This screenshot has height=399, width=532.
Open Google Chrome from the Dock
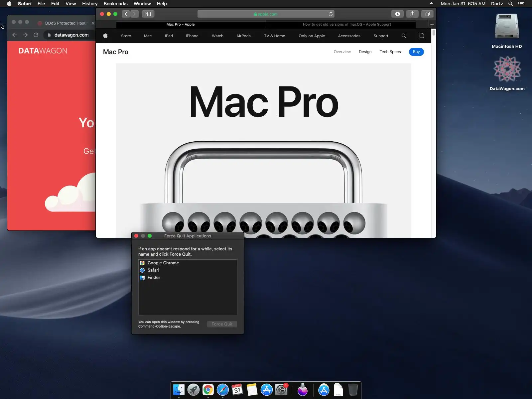[208, 390]
